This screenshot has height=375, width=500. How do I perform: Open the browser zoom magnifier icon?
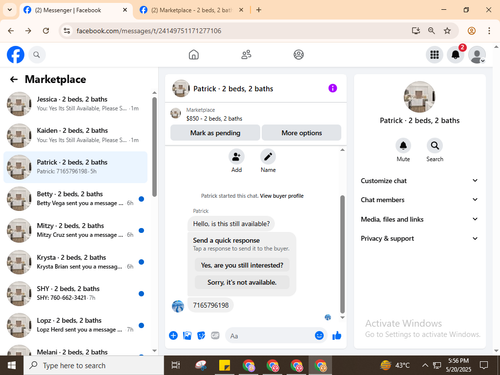coord(431,31)
